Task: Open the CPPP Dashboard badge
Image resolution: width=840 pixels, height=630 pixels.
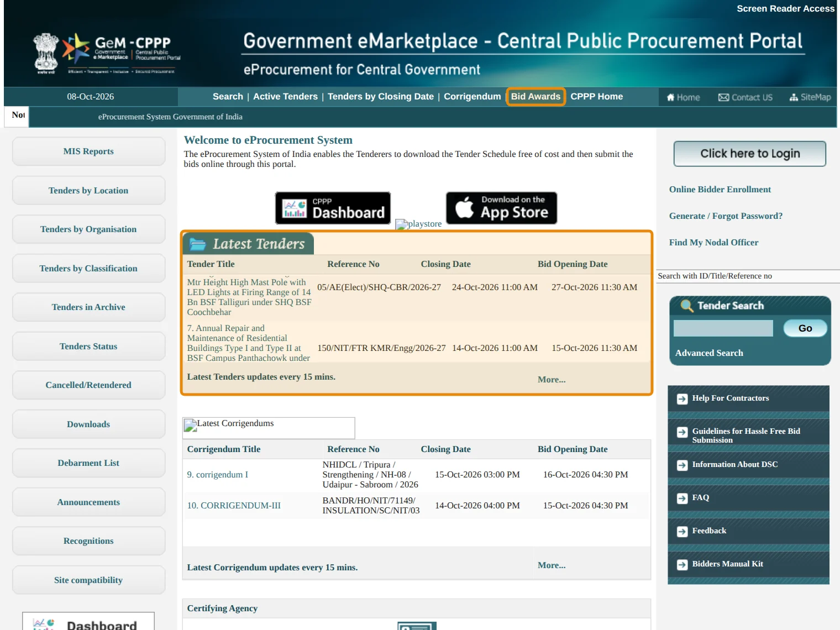Action: [x=333, y=208]
